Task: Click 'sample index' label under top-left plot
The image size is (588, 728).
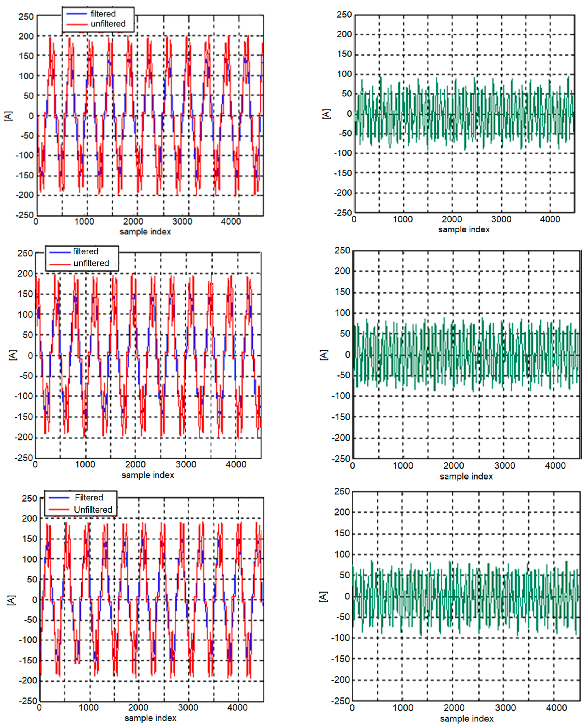Action: (145, 232)
